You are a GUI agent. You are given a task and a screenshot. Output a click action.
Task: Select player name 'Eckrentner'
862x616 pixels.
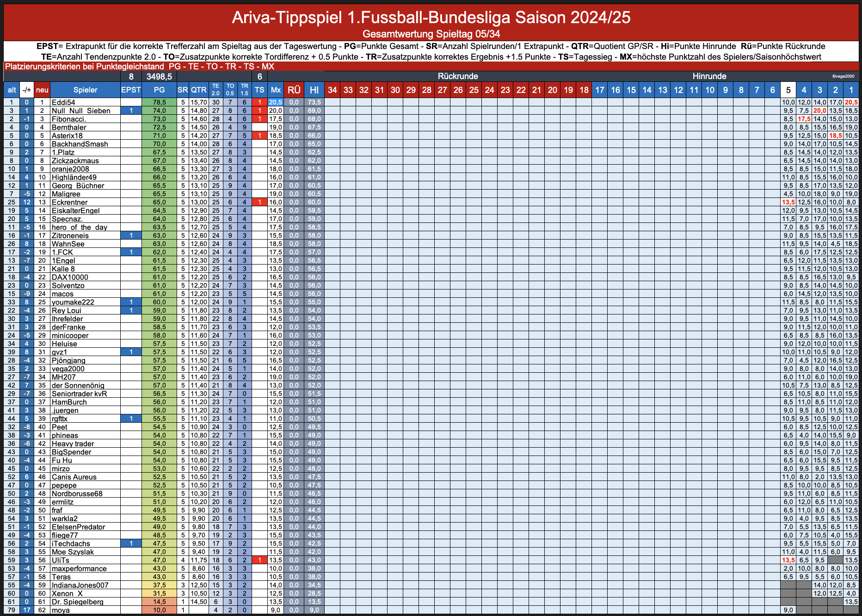click(69, 202)
